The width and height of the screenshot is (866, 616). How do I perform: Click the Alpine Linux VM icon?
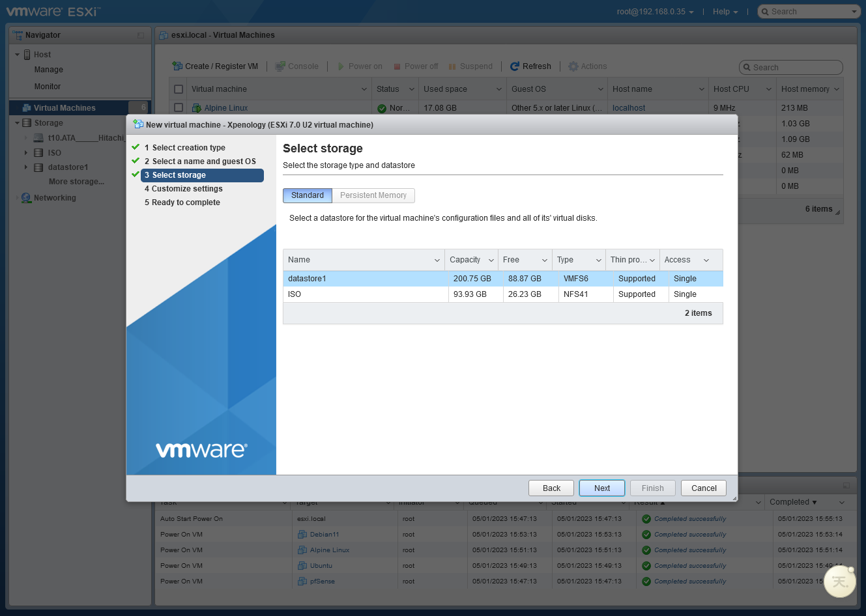tap(197, 108)
